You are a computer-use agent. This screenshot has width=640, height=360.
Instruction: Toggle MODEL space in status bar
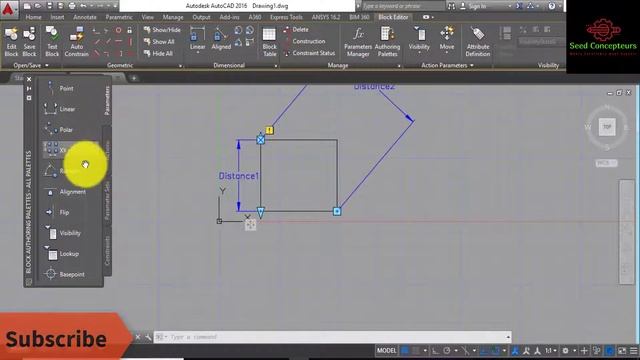[386, 351]
